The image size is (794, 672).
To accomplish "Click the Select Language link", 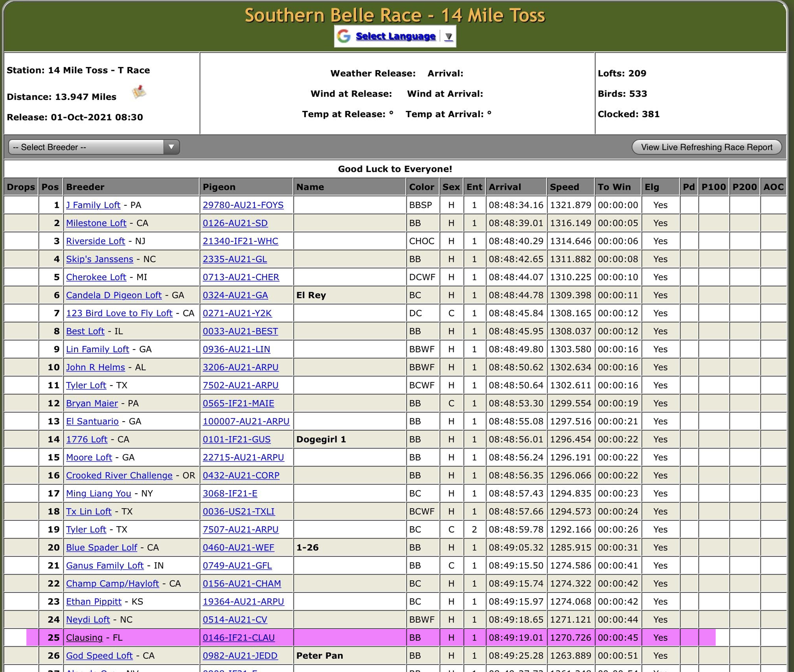I will pos(395,36).
